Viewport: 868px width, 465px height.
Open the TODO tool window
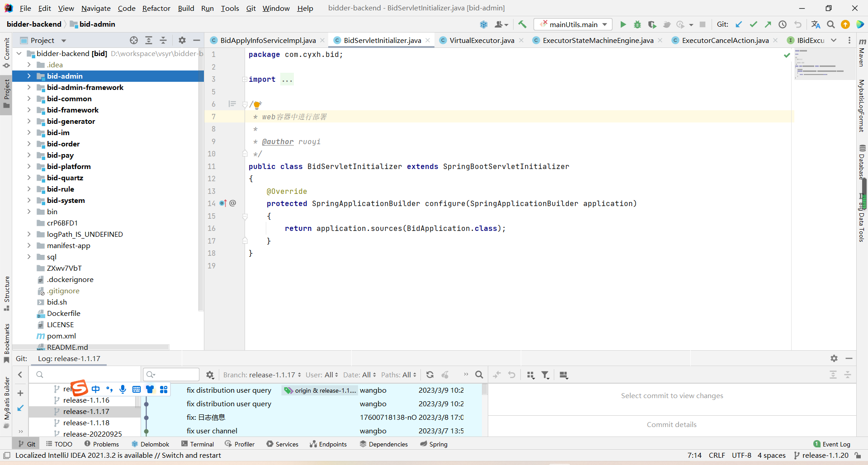tap(59, 444)
